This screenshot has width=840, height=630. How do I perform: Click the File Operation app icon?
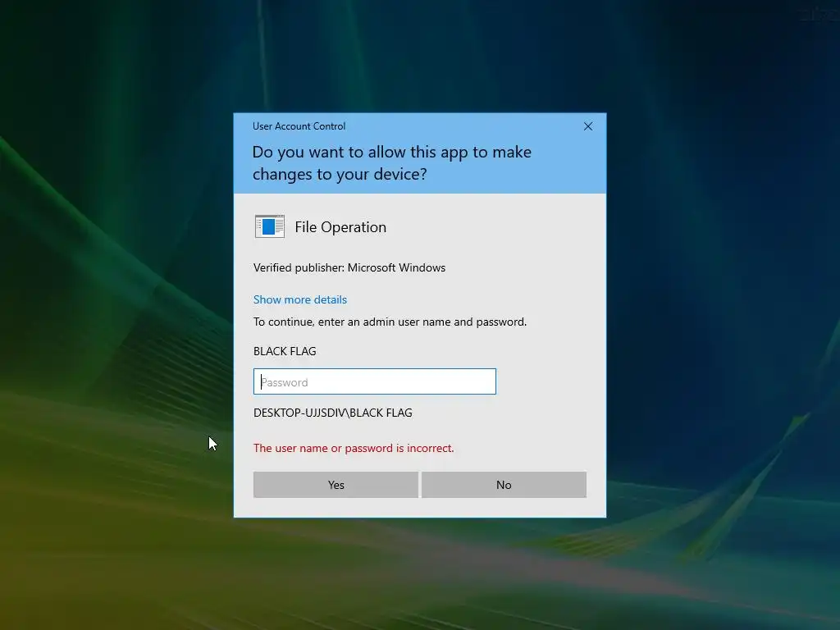click(269, 226)
